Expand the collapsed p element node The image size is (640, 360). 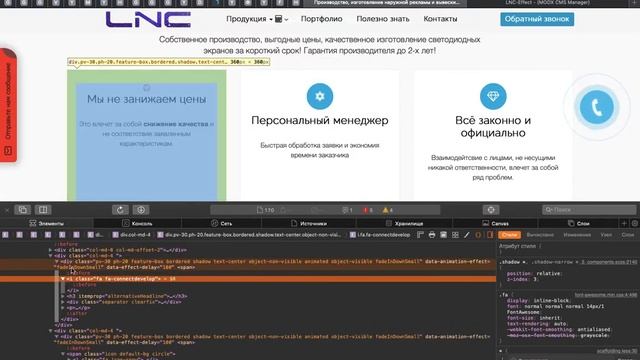click(x=63, y=308)
